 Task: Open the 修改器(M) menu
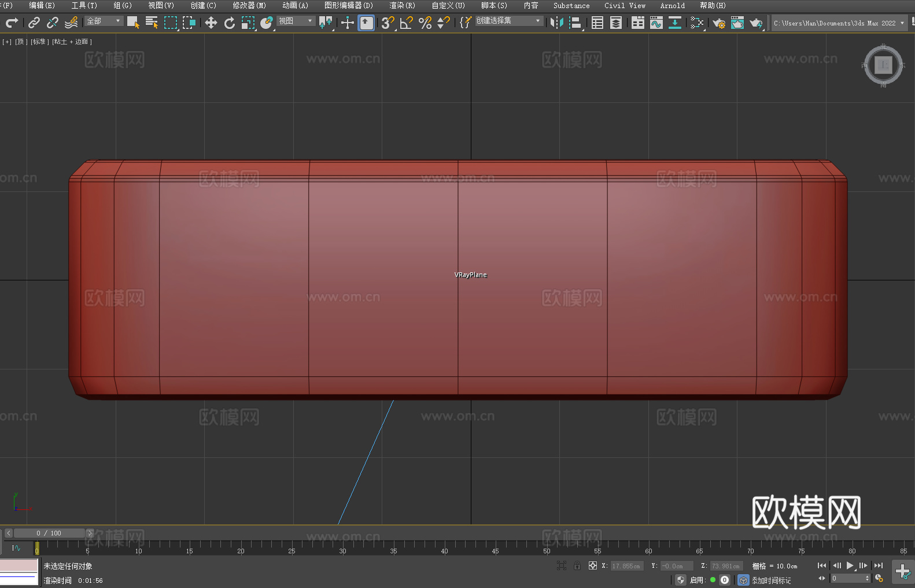(x=249, y=5)
